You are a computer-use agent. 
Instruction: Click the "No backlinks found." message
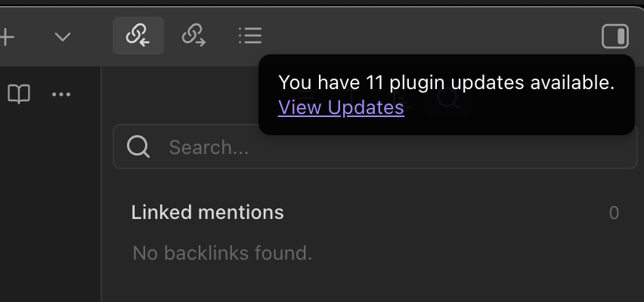pyautogui.click(x=222, y=253)
